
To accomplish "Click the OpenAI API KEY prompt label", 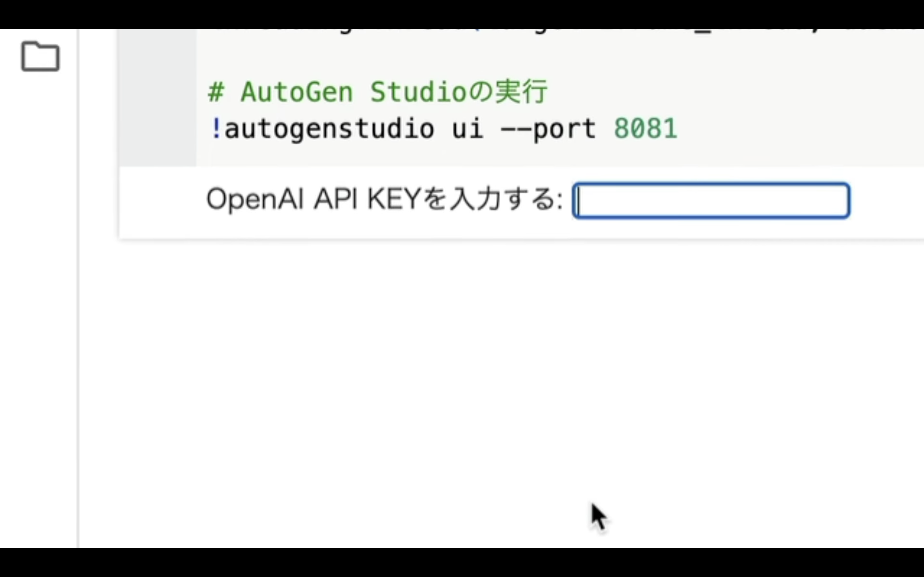I will (384, 199).
